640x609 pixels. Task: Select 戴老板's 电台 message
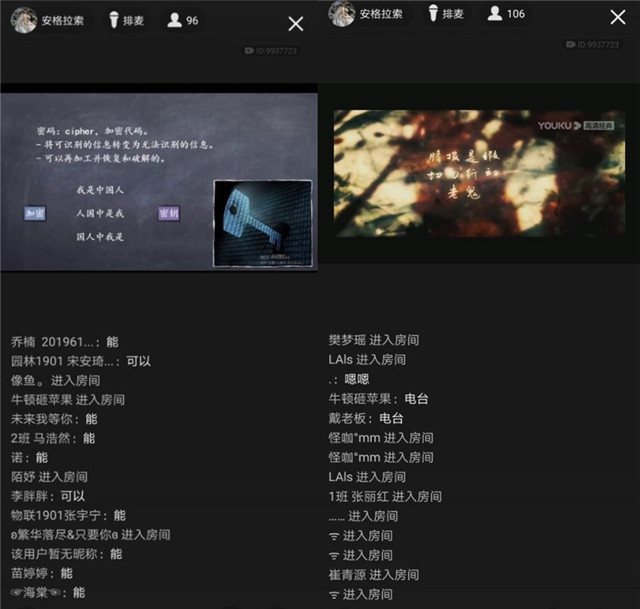coord(366,418)
